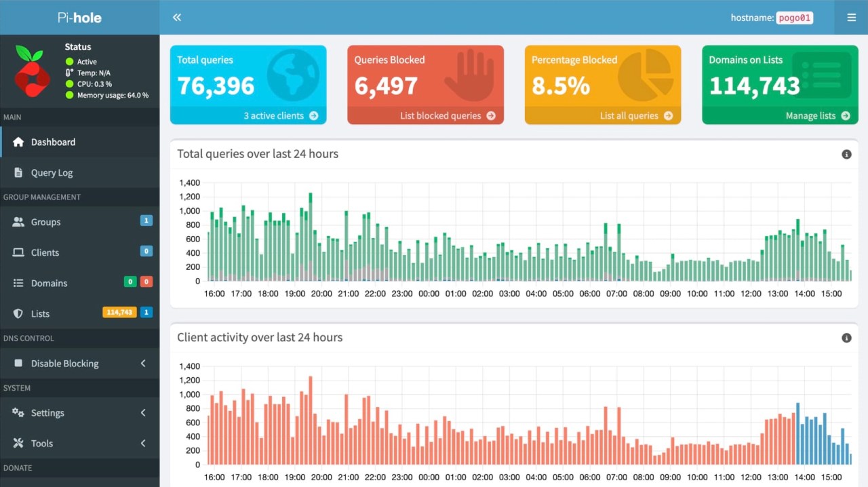Open List blocked queries link
This screenshot has height=487, width=868.
441,115
